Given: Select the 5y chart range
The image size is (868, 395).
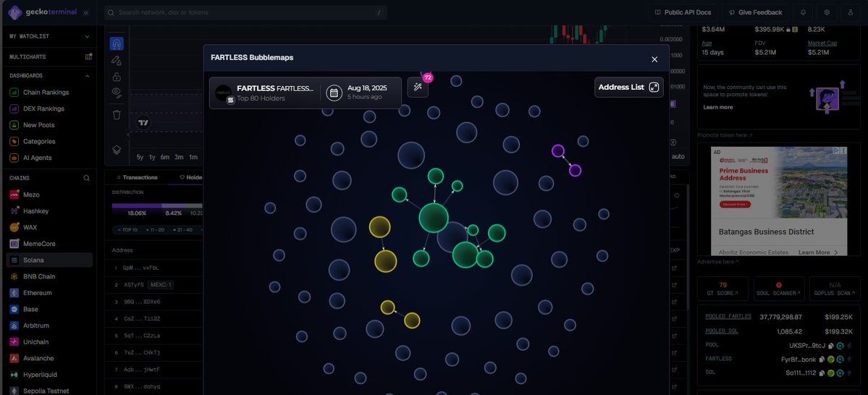Looking at the screenshot, I should tap(140, 157).
